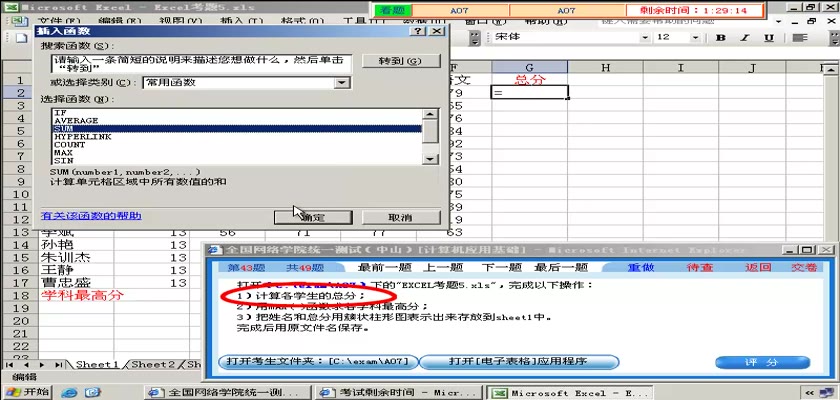Screen dimensions: 840x400
Task: Select cell containing 朱训杰
Action: tap(76, 257)
